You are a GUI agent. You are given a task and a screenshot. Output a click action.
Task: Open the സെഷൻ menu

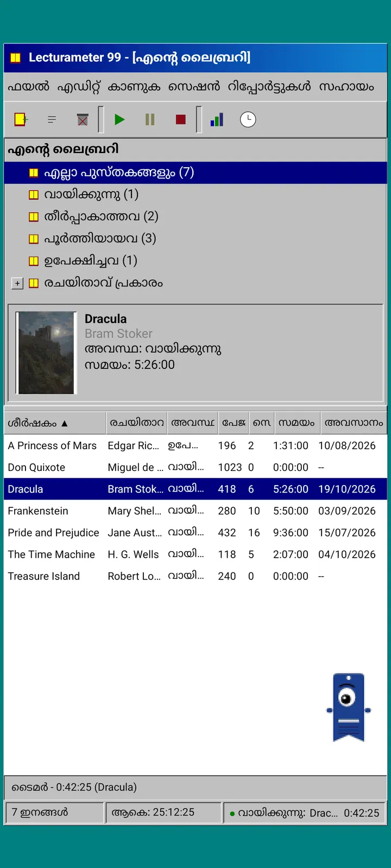[x=194, y=87]
